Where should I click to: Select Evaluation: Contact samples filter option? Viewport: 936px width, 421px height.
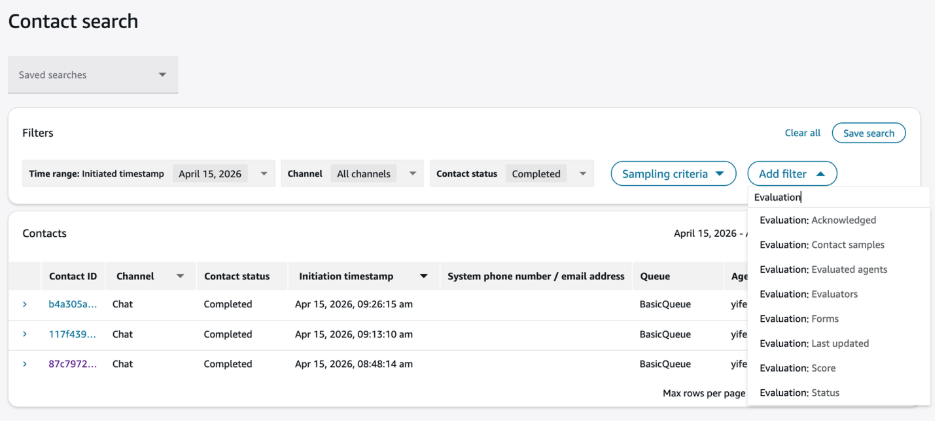821,244
